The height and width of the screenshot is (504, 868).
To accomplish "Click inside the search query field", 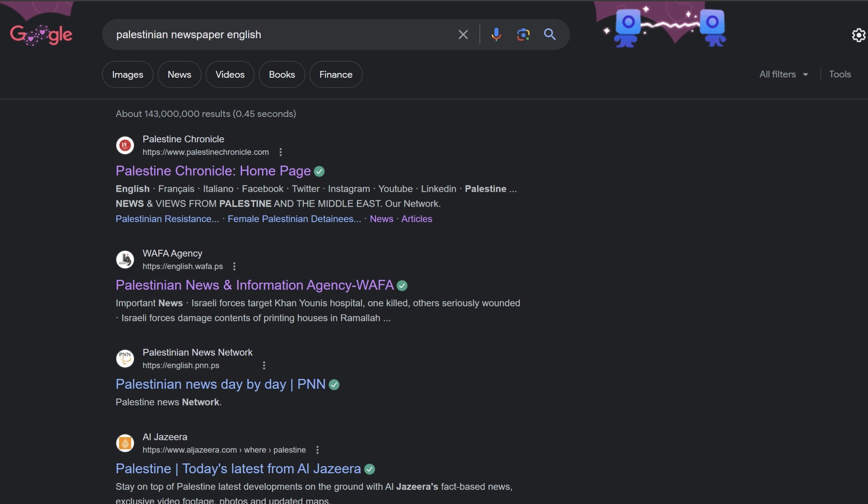I will [276, 35].
